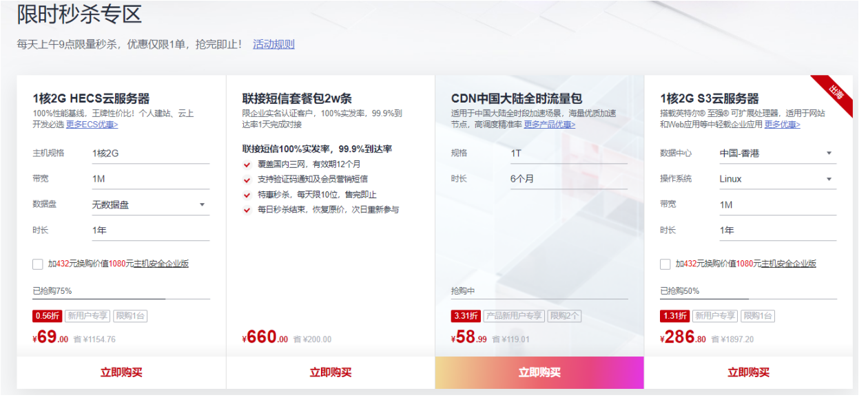Click the 1.31折 badge on S3 server card
This screenshot has width=868, height=404.
[x=674, y=317]
